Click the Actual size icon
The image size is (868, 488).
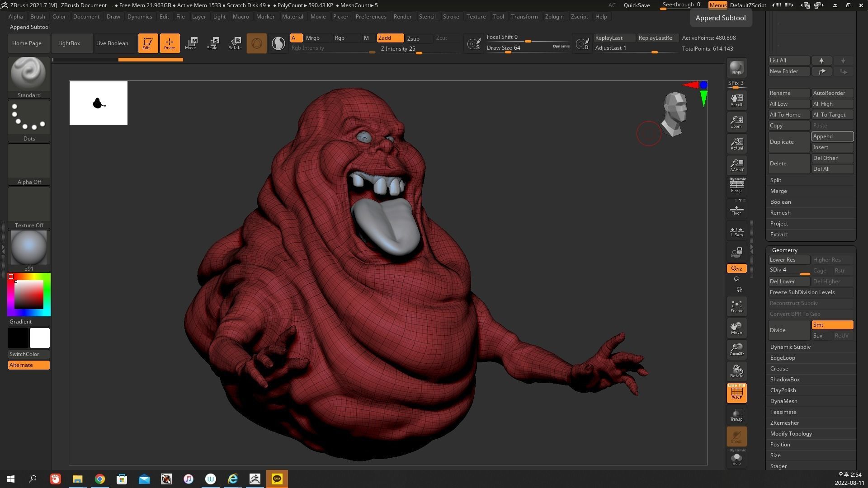tap(736, 143)
